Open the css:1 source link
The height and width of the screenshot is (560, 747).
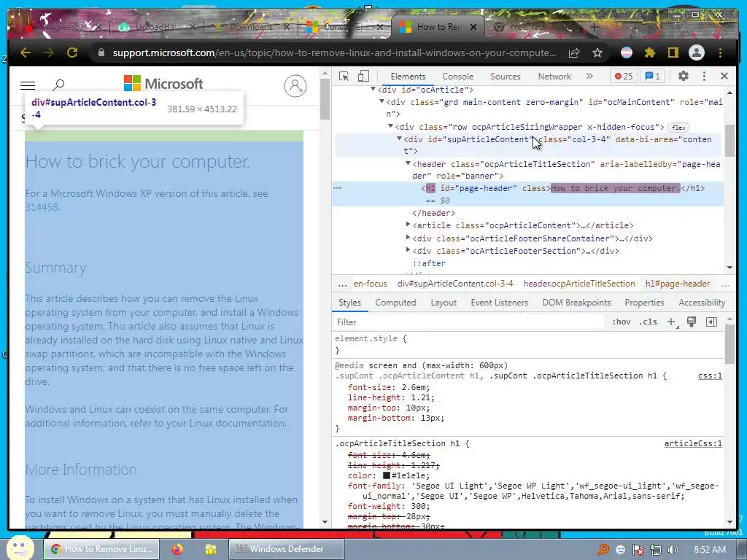[x=710, y=376]
